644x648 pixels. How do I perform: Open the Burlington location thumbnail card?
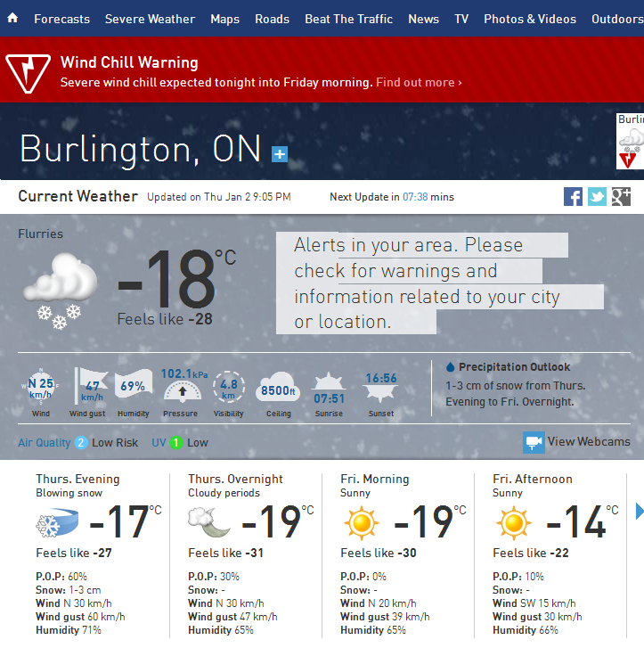[x=630, y=142]
